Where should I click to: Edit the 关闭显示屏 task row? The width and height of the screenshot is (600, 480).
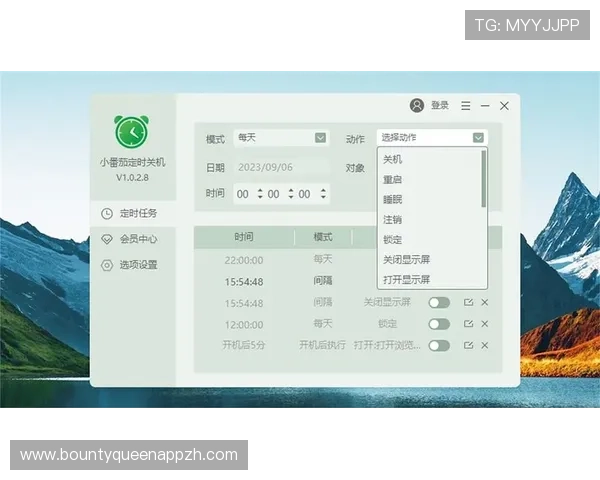tap(468, 302)
